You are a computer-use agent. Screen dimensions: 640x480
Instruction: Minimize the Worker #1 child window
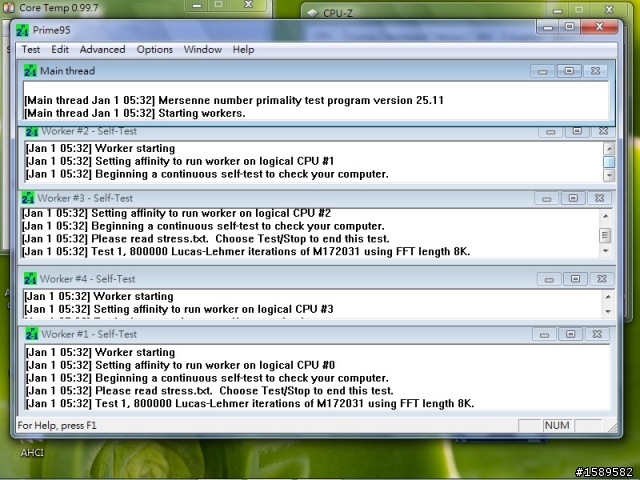pos(544,334)
